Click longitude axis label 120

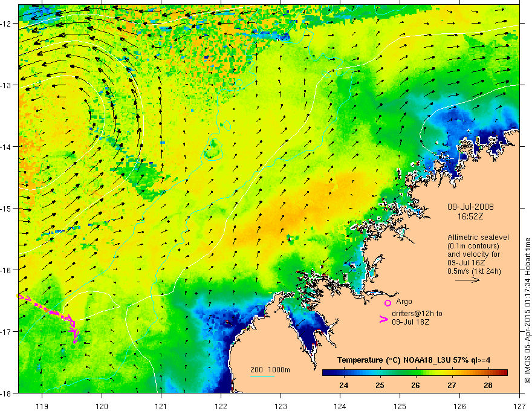(102, 406)
